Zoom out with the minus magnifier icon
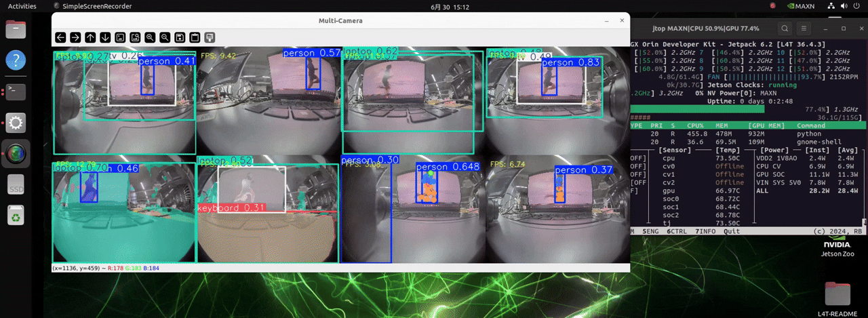 (x=165, y=37)
